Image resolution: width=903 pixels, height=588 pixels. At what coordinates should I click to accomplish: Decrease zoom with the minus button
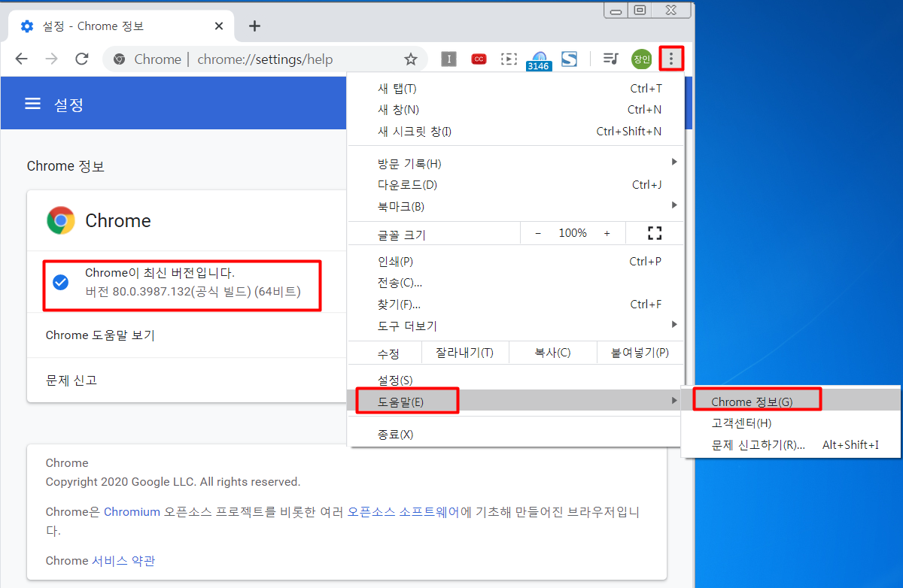click(538, 233)
